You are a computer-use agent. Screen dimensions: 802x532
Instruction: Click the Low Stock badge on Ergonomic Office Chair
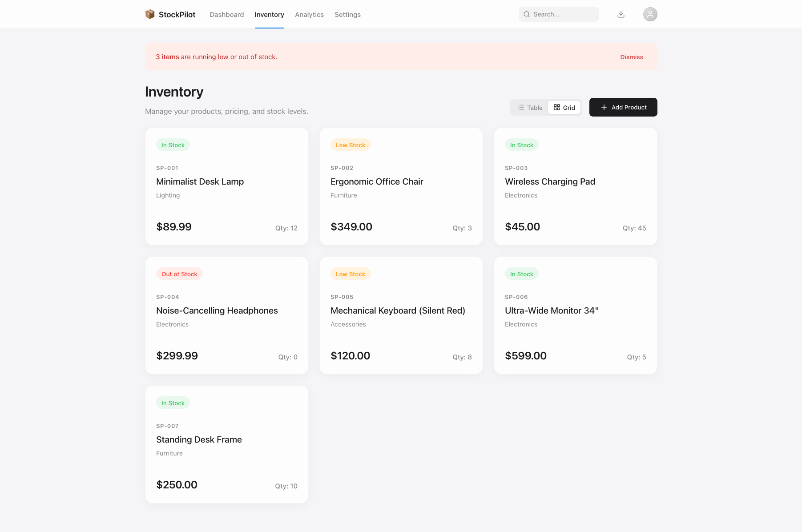[351, 145]
